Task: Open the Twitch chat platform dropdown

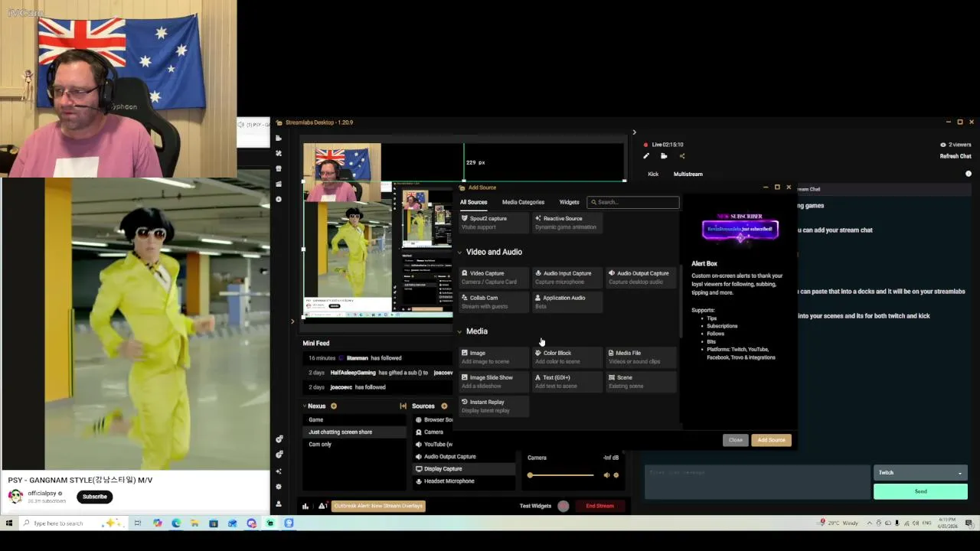Action: tap(920, 473)
